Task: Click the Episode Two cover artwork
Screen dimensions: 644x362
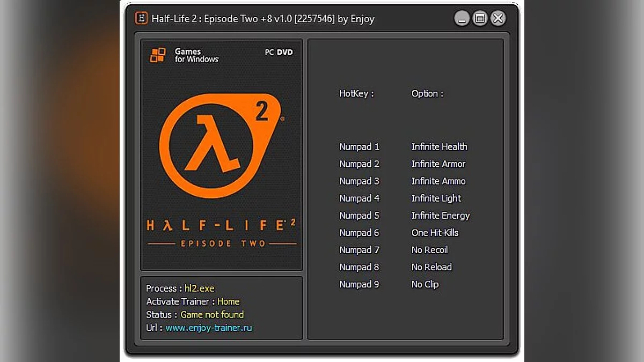Action: [x=221, y=156]
